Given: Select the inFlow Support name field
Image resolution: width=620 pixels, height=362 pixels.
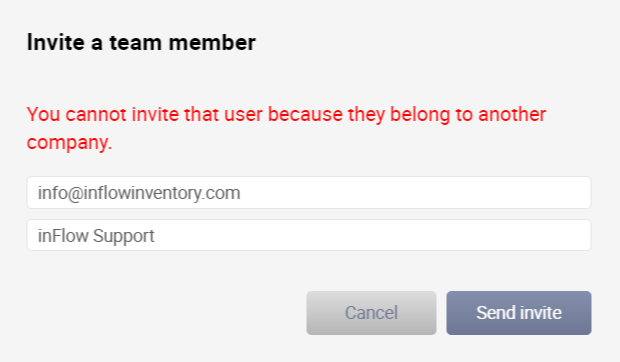Looking at the screenshot, I should click(309, 235).
